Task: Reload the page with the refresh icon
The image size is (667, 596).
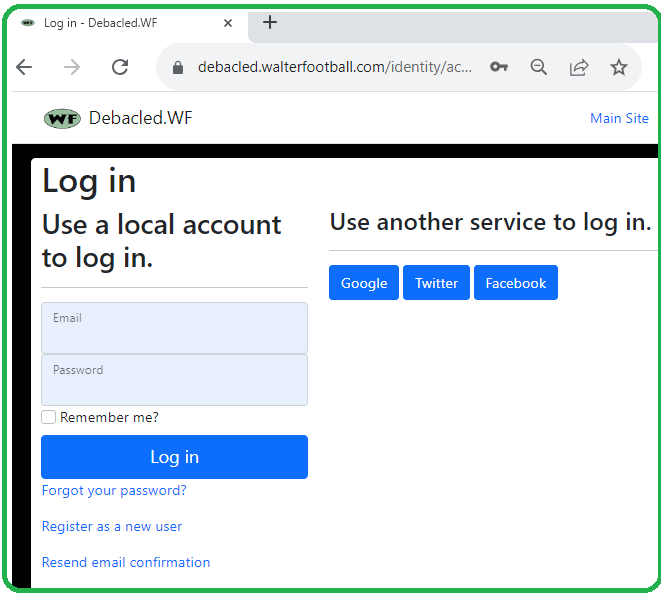Action: (x=120, y=67)
